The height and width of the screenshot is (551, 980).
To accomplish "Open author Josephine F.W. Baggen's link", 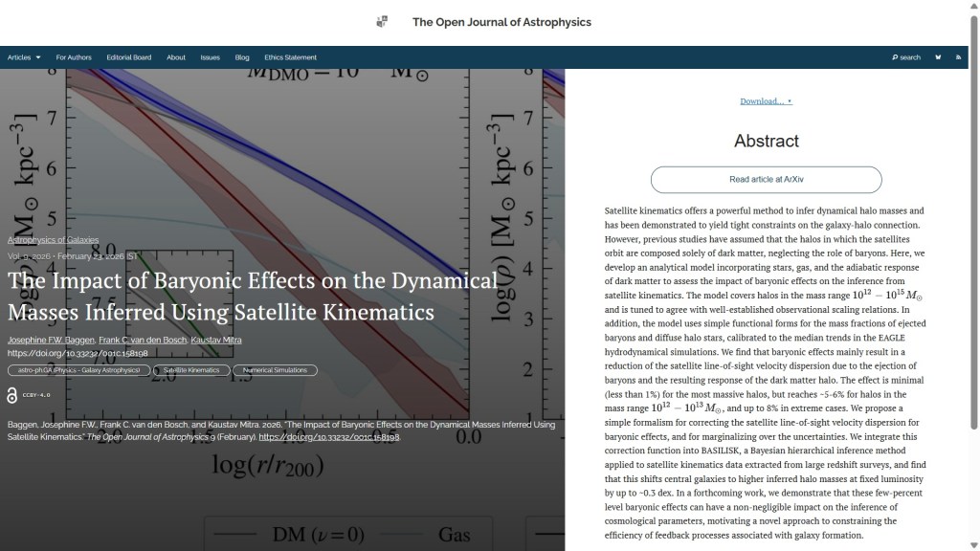I will click(x=51, y=341).
